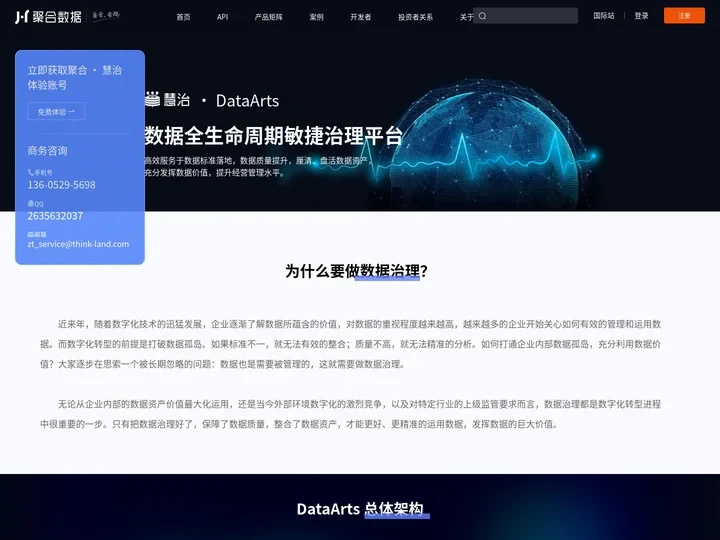
Task: Click the search magnifier icon
Action: point(483,16)
